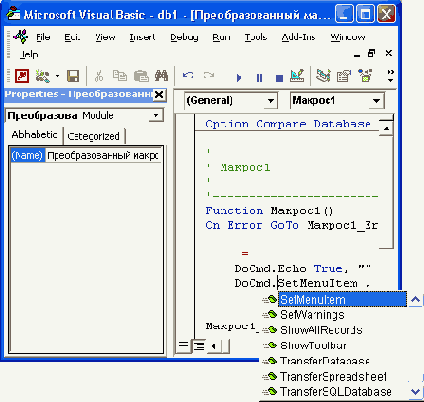Click the Insert Module toolbar icon
This screenshot has height=402, width=424.
[x=43, y=76]
